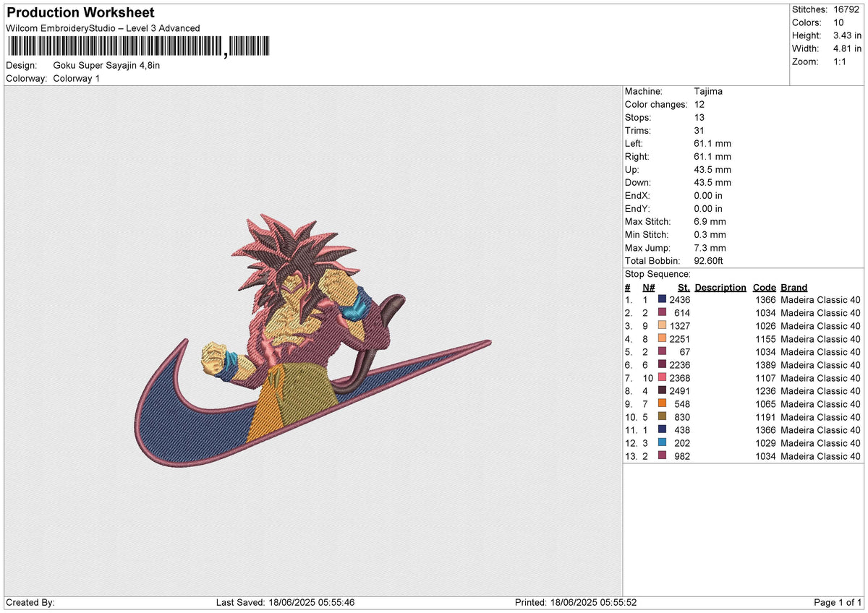Select stitch count "2491" in row 8
This screenshot has height=613, width=868.
pos(679,390)
